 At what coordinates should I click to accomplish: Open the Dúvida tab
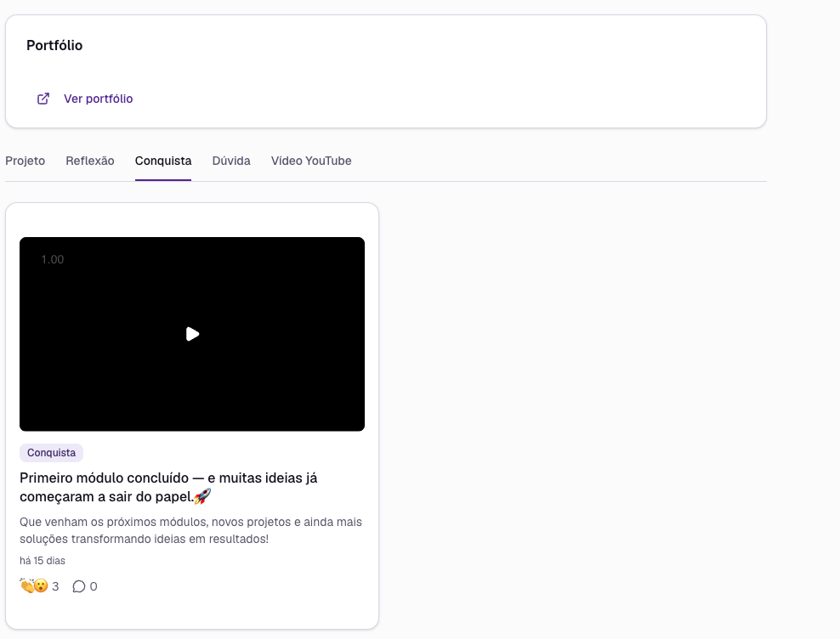coord(231,161)
